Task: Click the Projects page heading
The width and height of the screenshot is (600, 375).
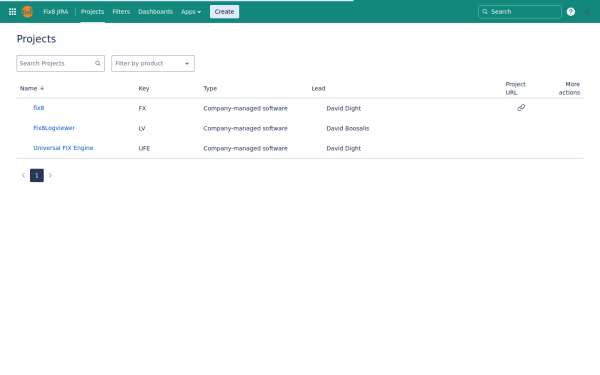Action: point(36,39)
